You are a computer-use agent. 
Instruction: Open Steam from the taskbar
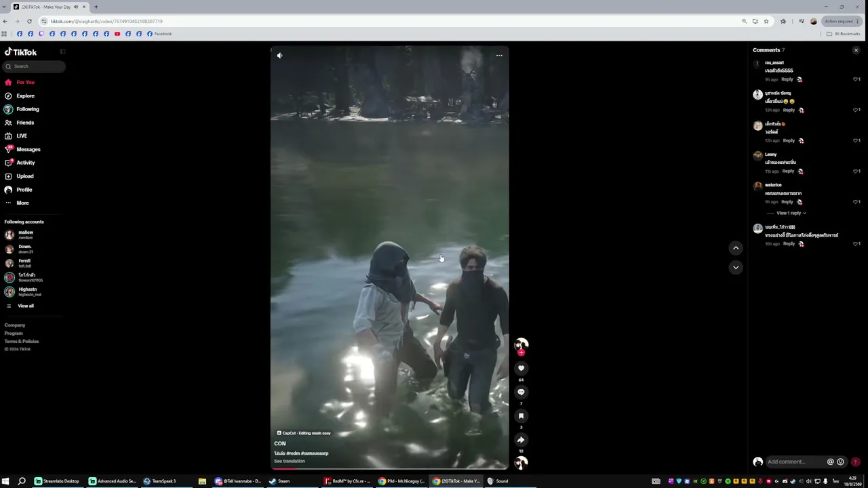(x=279, y=481)
